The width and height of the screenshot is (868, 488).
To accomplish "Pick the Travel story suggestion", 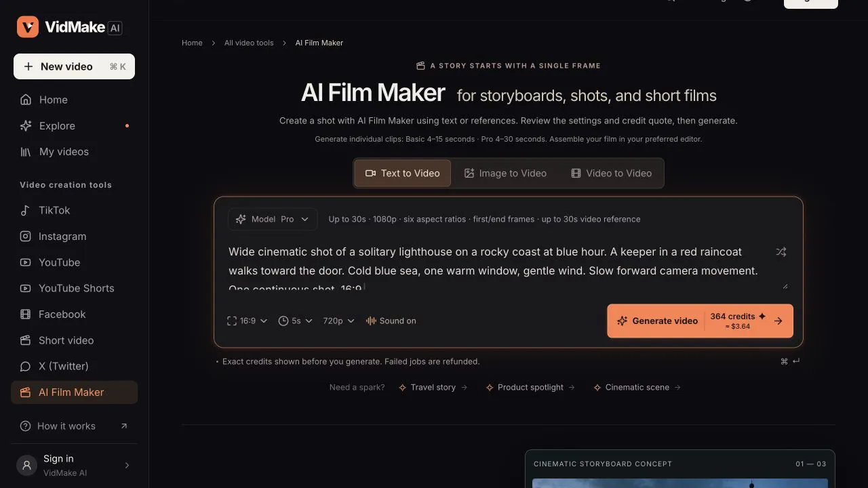I will click(x=433, y=387).
